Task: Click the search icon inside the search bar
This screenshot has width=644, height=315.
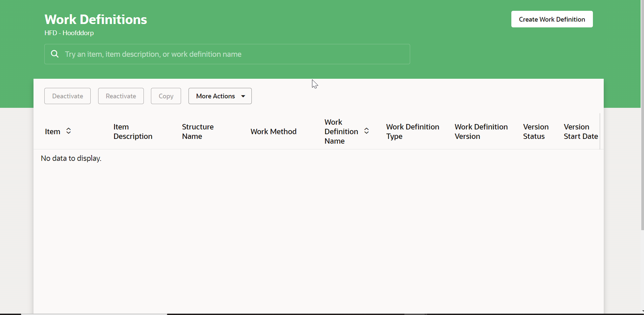Action: click(54, 54)
